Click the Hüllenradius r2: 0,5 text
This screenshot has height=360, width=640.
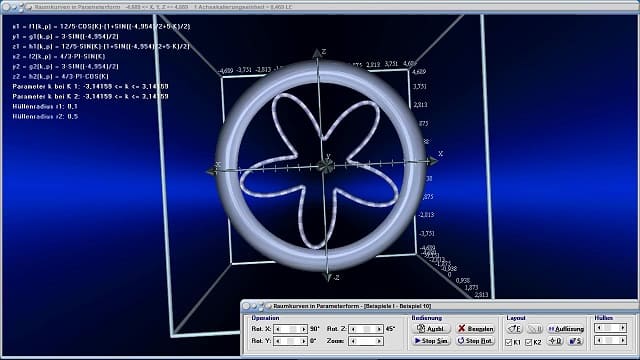(45, 117)
